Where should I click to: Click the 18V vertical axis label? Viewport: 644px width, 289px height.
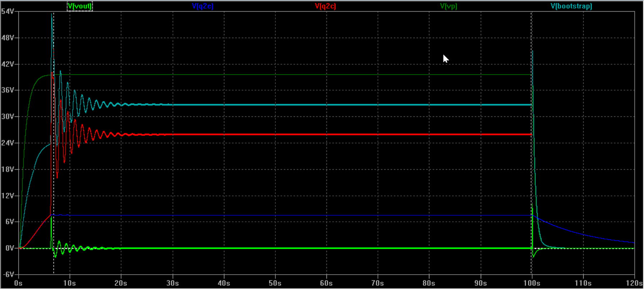pos(8,169)
